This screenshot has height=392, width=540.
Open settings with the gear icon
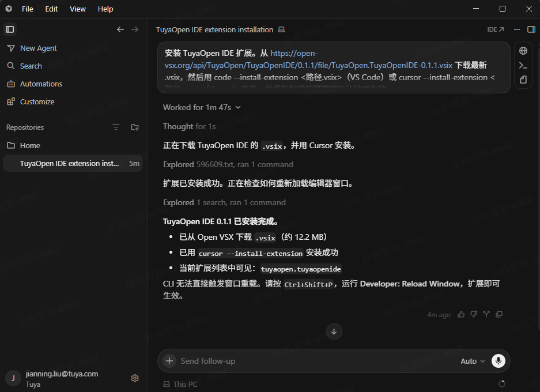pyautogui.click(x=135, y=378)
